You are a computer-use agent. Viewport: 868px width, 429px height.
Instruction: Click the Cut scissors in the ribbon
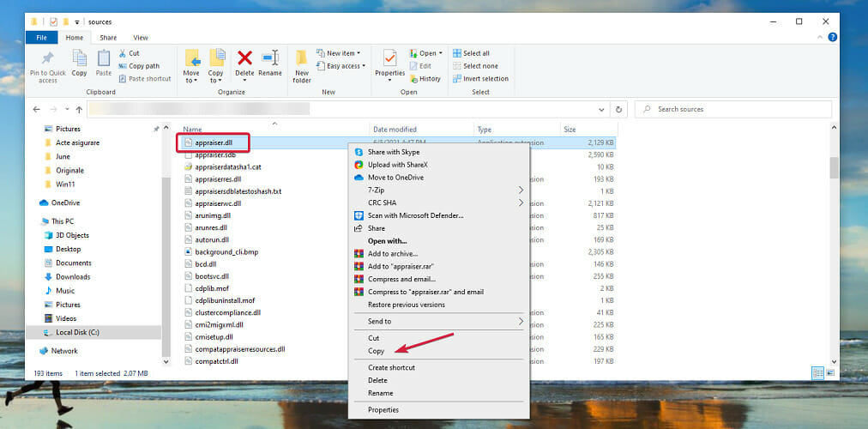pos(123,53)
